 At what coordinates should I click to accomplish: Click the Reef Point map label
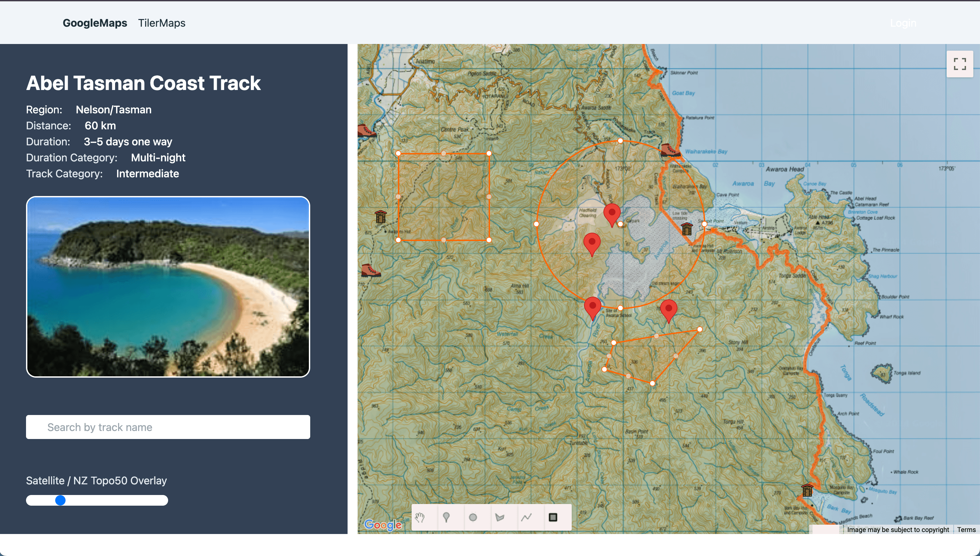[x=865, y=343]
